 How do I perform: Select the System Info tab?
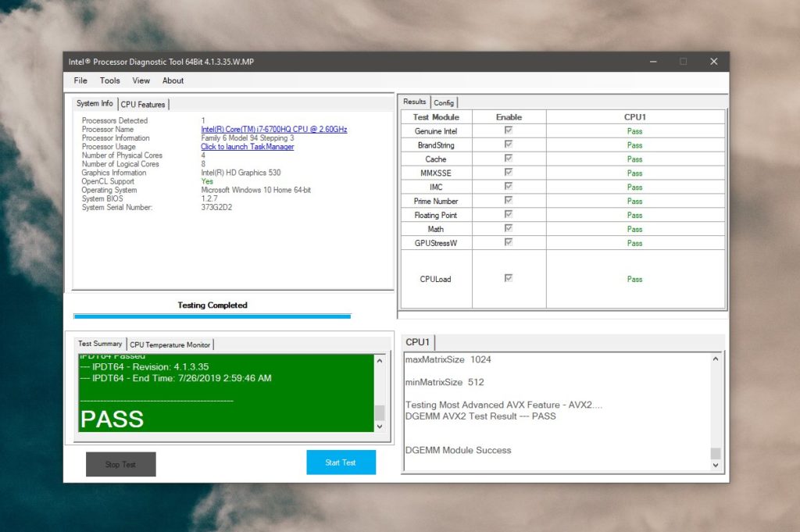click(x=93, y=103)
